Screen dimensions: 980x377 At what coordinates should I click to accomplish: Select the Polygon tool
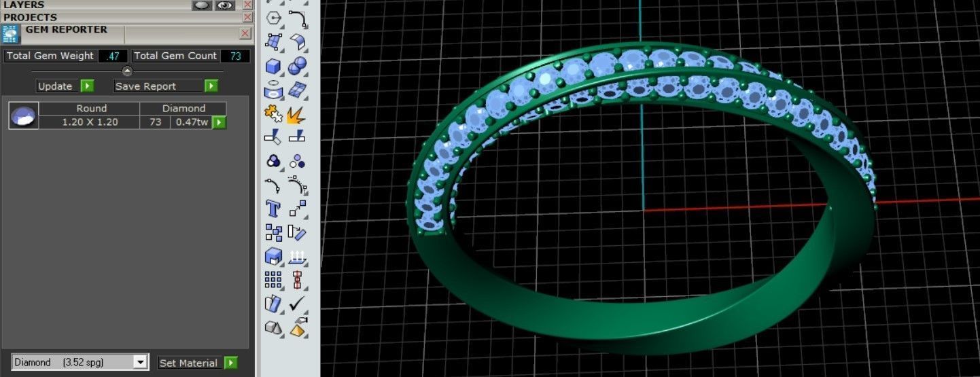point(273,18)
